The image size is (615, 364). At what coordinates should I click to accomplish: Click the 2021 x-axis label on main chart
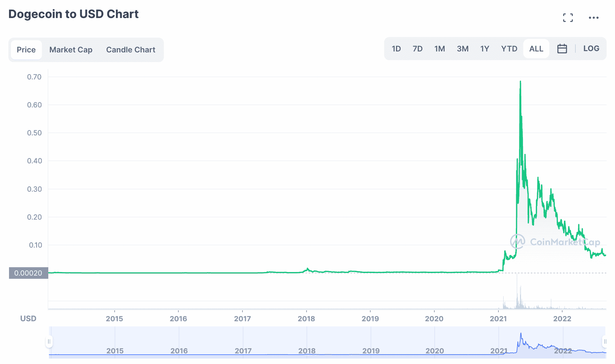pos(498,319)
